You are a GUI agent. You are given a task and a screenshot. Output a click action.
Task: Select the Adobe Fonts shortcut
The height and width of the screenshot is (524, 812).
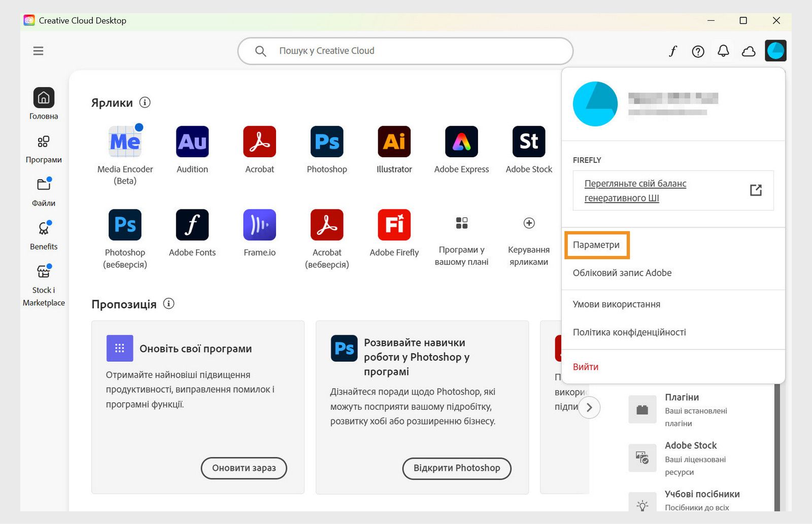click(192, 225)
